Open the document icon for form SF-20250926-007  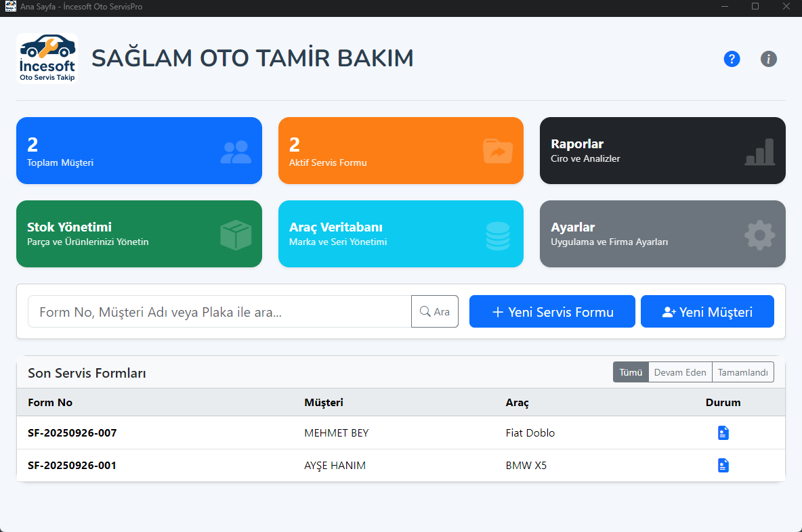tap(723, 433)
